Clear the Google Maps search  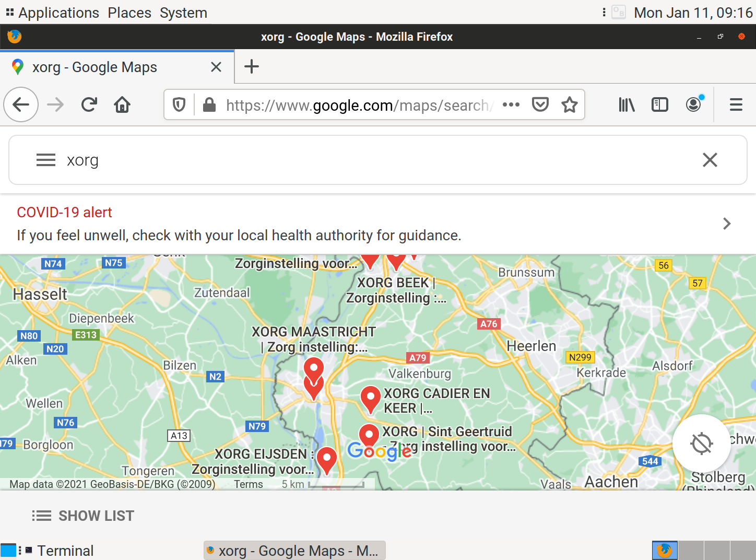click(710, 160)
